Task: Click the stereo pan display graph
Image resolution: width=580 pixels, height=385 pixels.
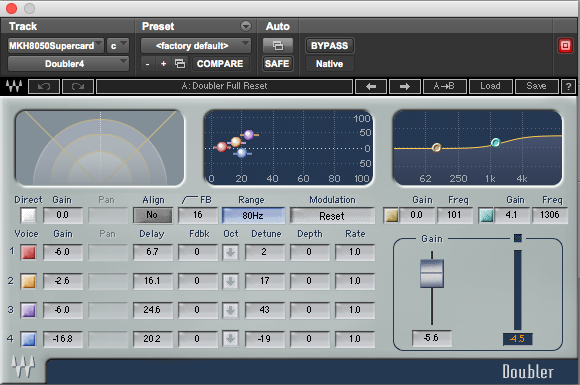Action: (100, 148)
